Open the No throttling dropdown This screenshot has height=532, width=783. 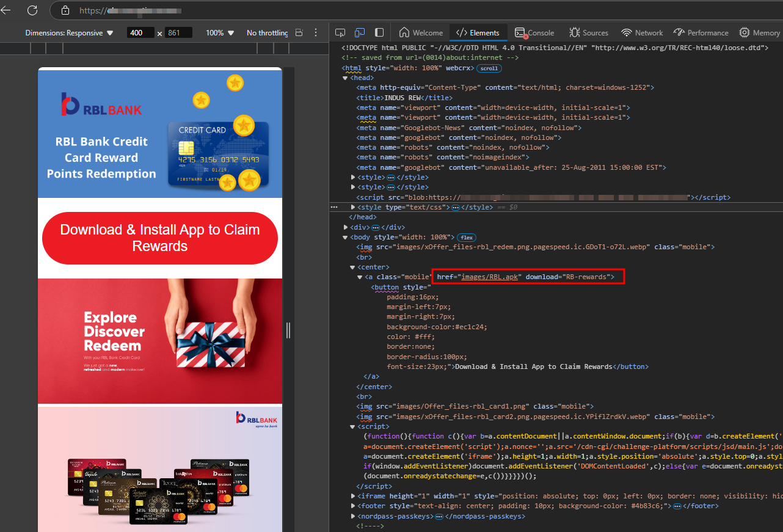point(267,32)
